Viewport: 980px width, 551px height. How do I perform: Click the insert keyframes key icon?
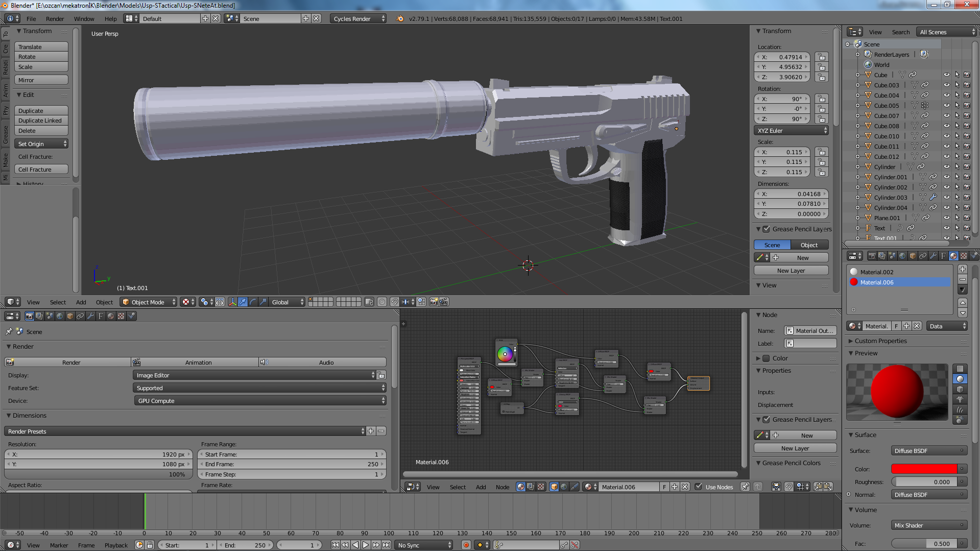[x=564, y=545]
